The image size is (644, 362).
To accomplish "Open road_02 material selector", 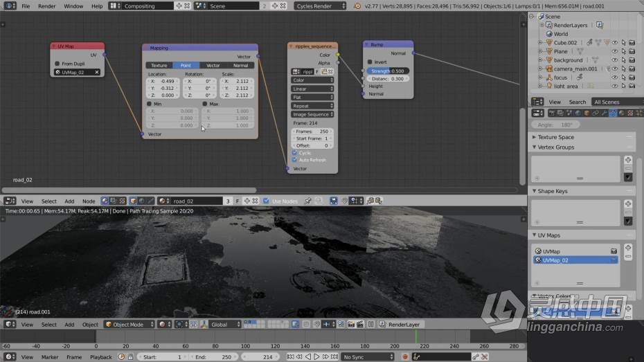I will [x=163, y=201].
